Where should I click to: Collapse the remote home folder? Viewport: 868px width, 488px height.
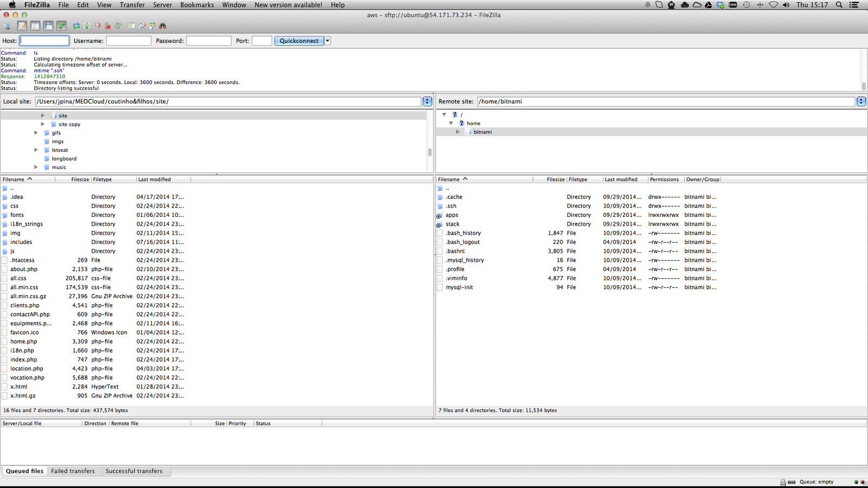click(451, 123)
